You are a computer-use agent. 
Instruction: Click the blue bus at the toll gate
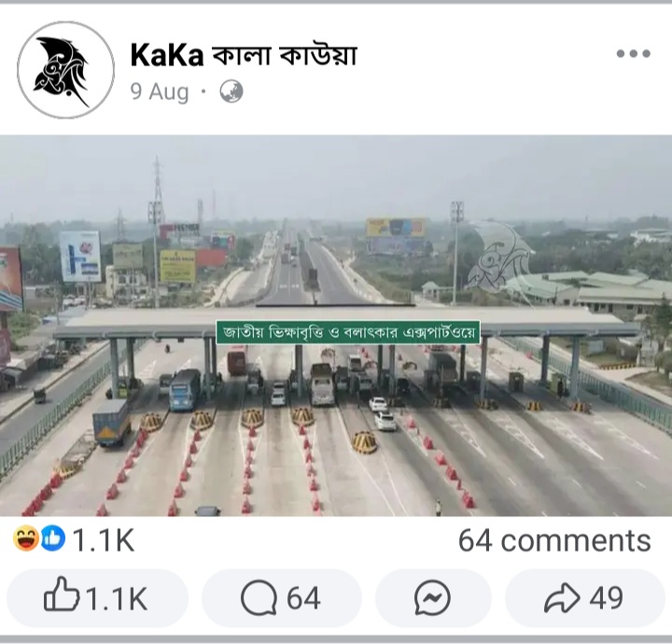(x=183, y=388)
